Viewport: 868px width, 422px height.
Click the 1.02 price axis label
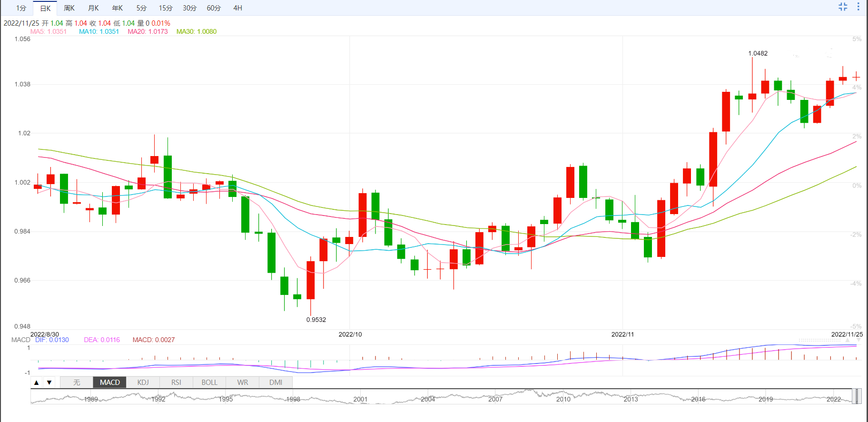pyautogui.click(x=24, y=133)
